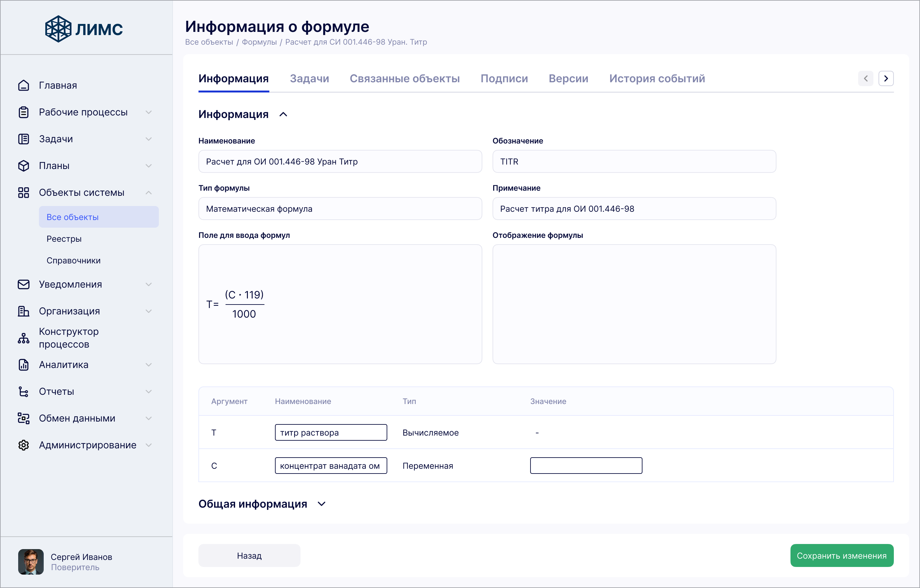
Task: Click the Конструктор процессов hierarchy icon
Action: [24, 338]
